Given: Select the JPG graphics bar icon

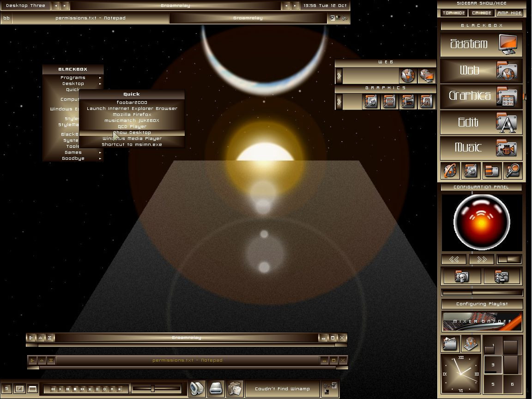Looking at the screenshot, I should point(427,102).
